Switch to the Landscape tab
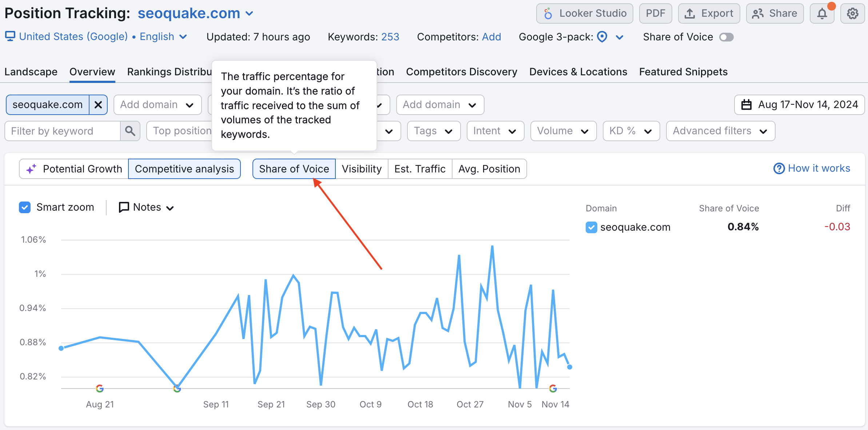 click(31, 72)
